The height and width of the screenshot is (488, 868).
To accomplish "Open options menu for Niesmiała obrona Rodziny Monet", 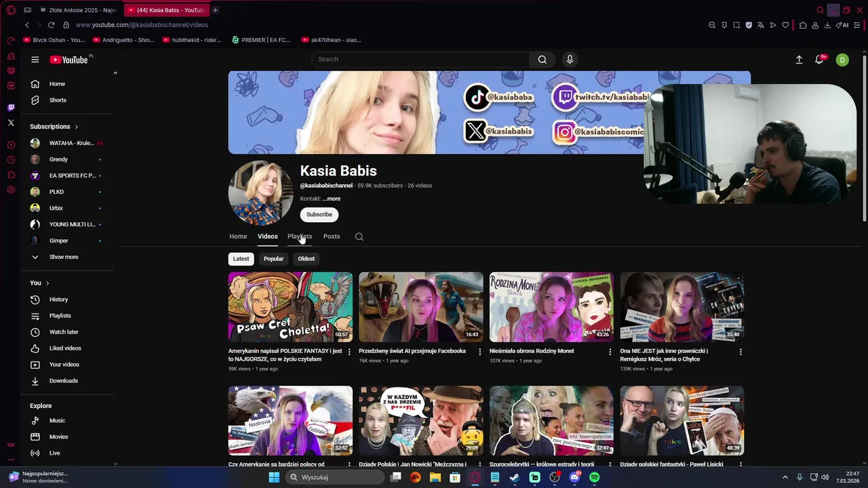I will tap(610, 352).
